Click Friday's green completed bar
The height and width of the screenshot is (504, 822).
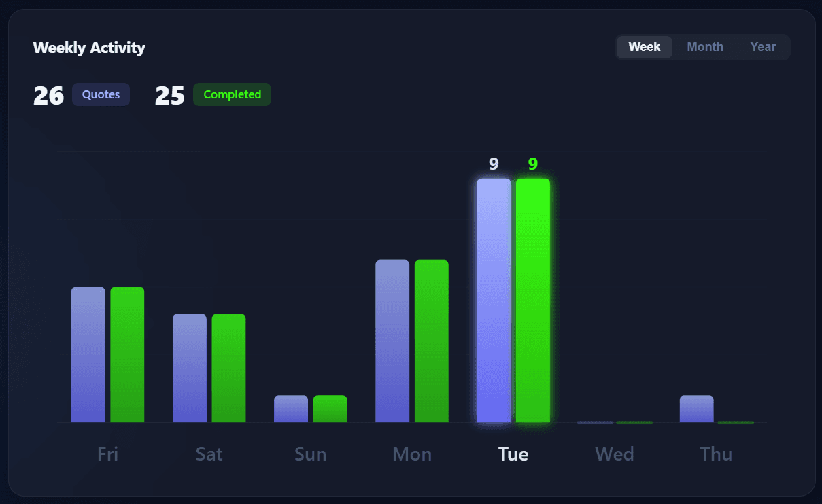[127, 355]
